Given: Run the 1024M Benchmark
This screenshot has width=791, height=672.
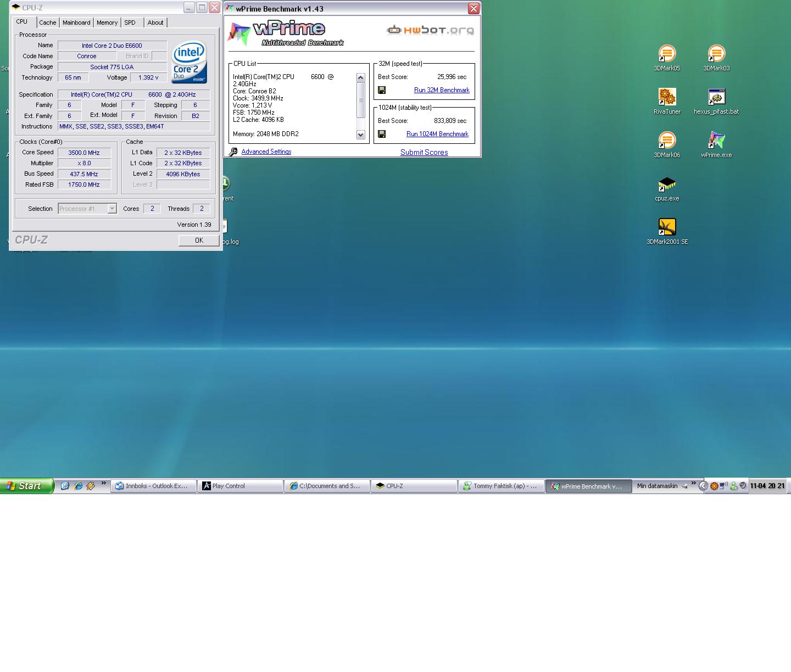Looking at the screenshot, I should pos(437,134).
